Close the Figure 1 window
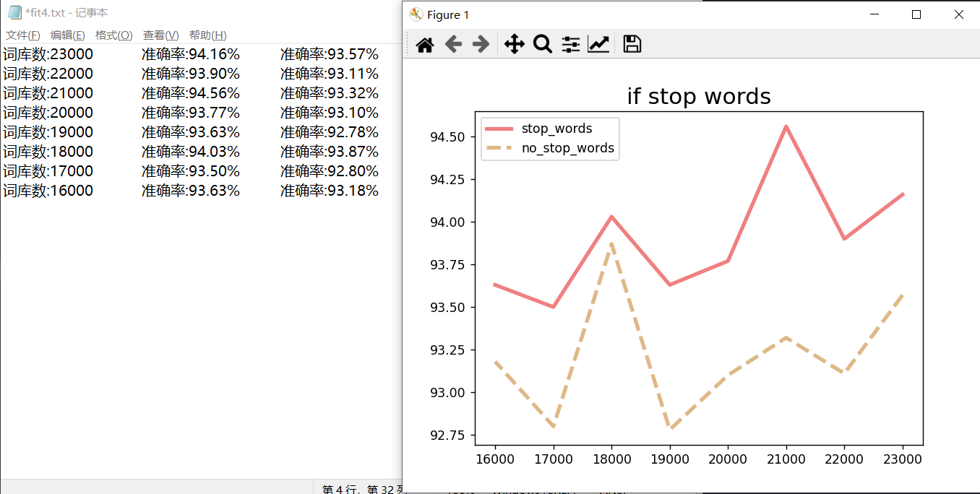 (x=958, y=14)
